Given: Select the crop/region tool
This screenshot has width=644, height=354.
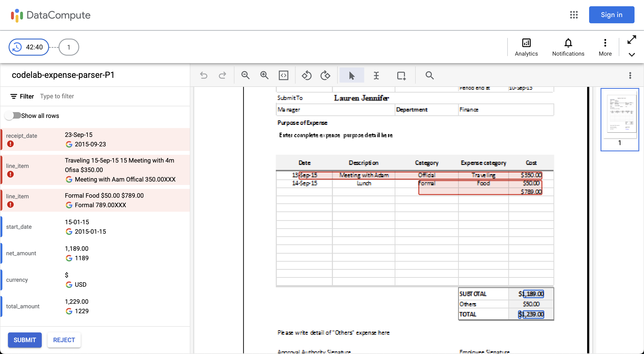Looking at the screenshot, I should point(402,75).
